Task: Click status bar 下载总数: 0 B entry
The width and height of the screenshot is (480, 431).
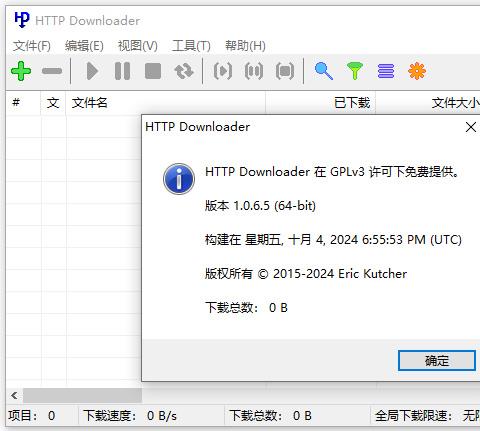Action: pos(270,416)
